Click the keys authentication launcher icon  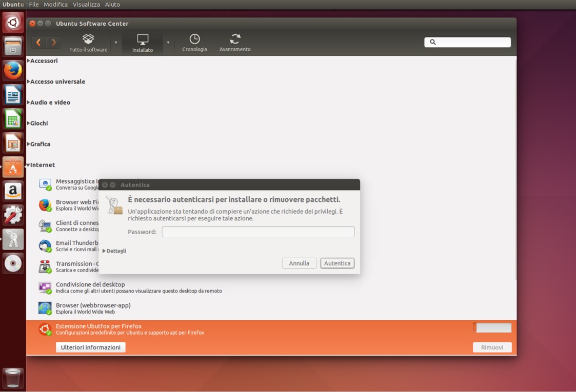(x=13, y=240)
